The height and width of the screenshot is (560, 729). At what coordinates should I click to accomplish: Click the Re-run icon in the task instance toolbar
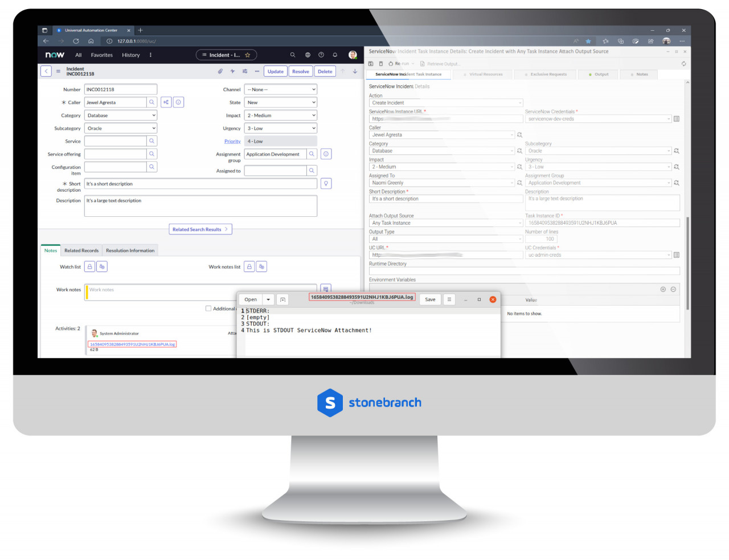[x=392, y=63]
